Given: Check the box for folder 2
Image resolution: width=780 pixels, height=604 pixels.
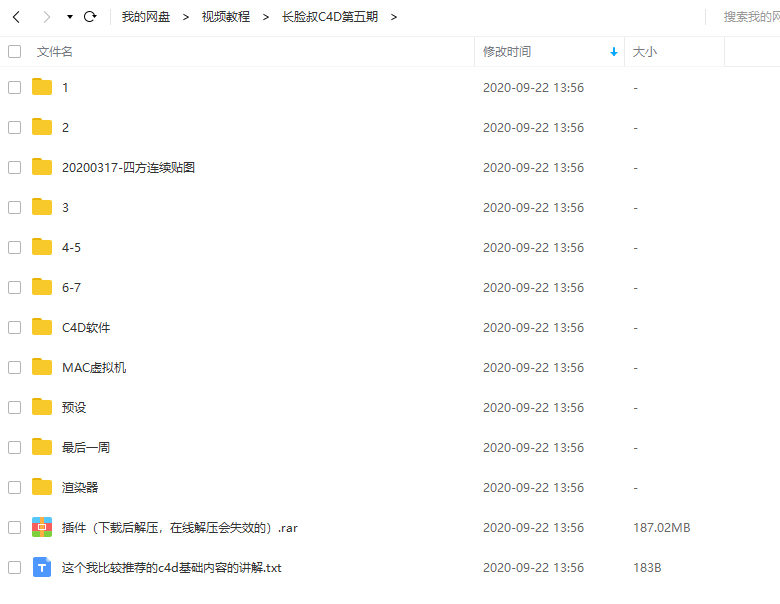Looking at the screenshot, I should point(14,127).
